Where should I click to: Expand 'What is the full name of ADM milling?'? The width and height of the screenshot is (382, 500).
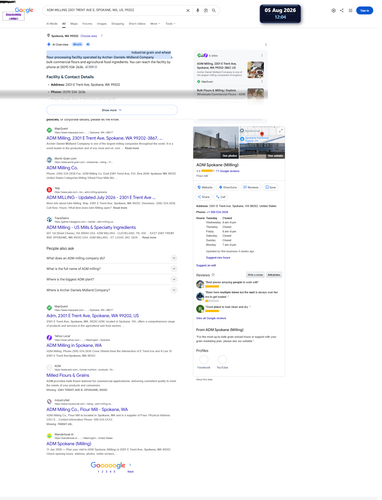click(x=112, y=269)
